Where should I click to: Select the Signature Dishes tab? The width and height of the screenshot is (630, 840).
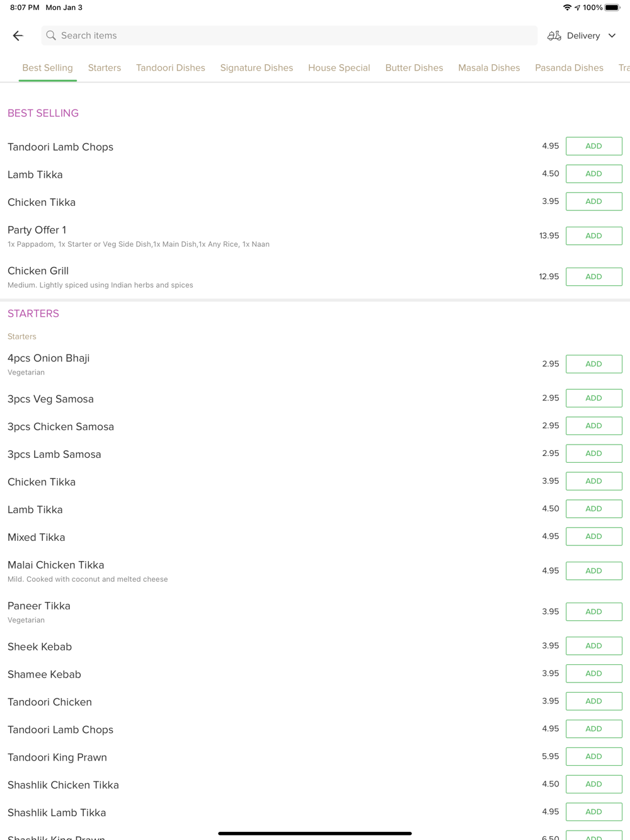(x=256, y=68)
